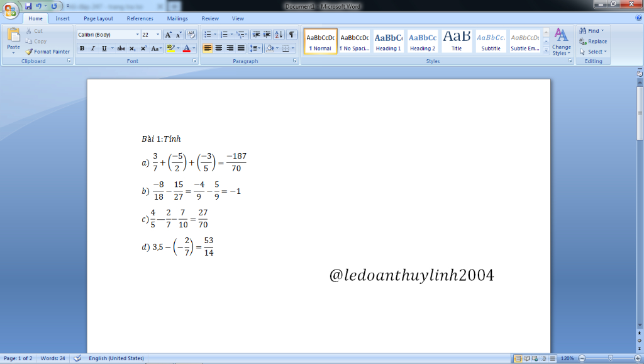The height and width of the screenshot is (364, 644).
Task: Apply the Heading 1 style
Action: 389,41
